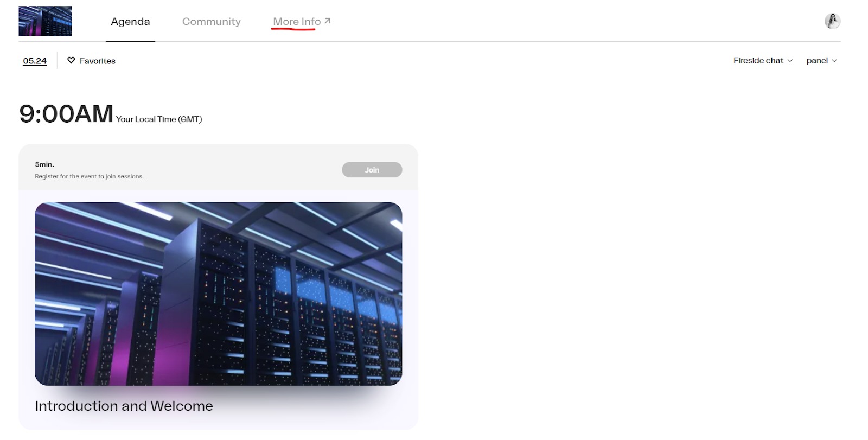
Task: Toggle the Favorites filter label
Action: point(98,61)
